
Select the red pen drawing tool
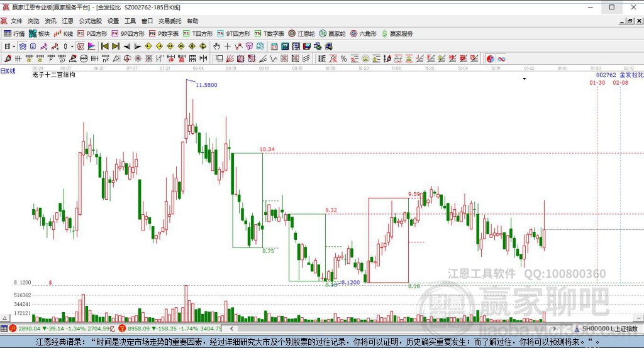click(x=8, y=58)
